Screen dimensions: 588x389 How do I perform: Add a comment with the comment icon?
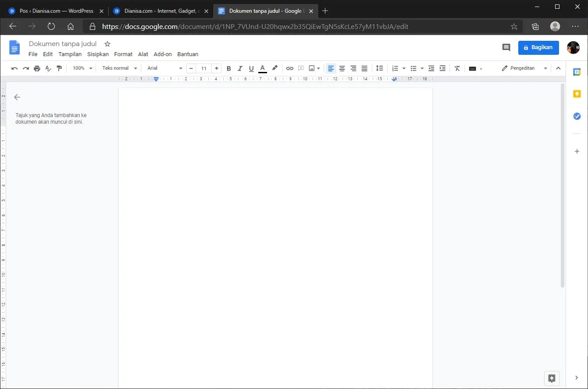[301, 68]
